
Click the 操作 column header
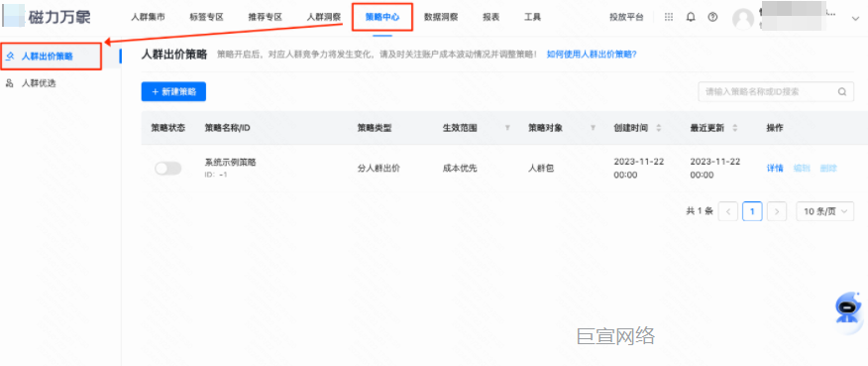pyautogui.click(x=775, y=128)
